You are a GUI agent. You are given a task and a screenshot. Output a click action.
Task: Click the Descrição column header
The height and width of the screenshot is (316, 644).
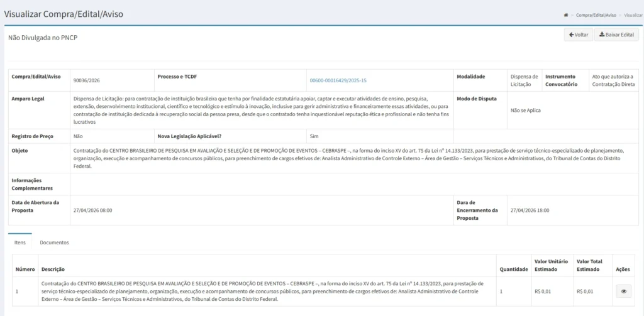point(53,270)
